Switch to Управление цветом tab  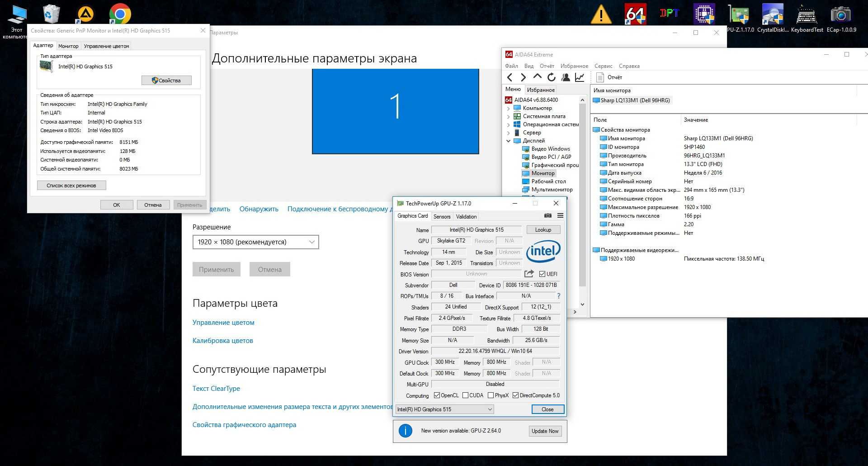106,46
